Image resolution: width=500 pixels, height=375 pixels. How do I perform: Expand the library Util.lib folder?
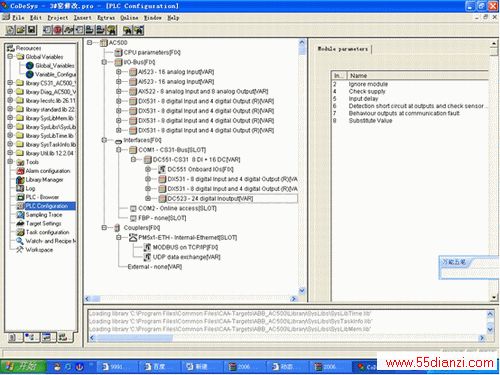point(10,153)
